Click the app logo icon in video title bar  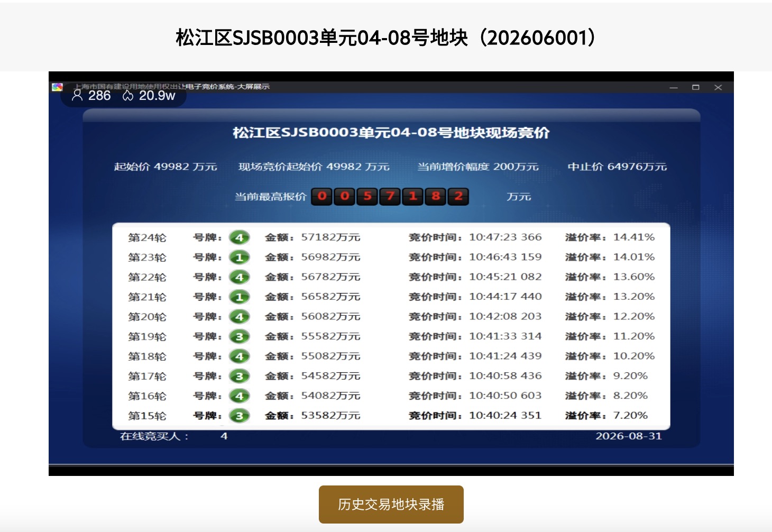click(x=57, y=87)
